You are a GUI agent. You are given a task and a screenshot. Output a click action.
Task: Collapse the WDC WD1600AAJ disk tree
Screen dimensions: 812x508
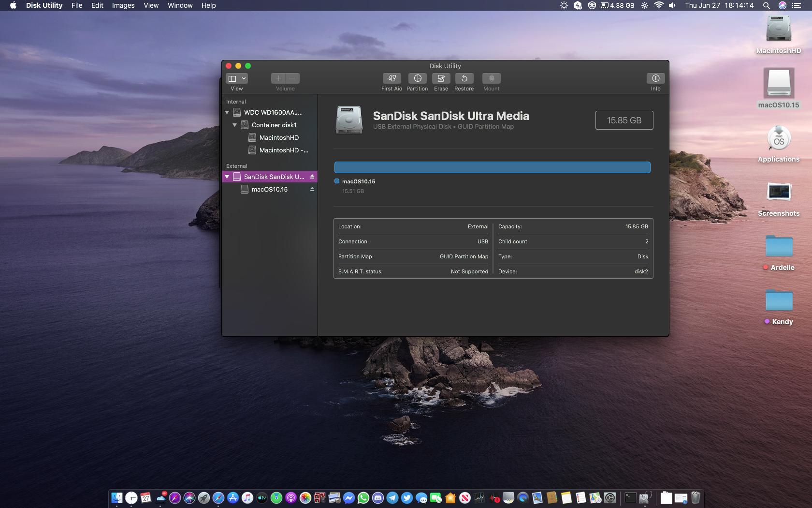coord(227,113)
